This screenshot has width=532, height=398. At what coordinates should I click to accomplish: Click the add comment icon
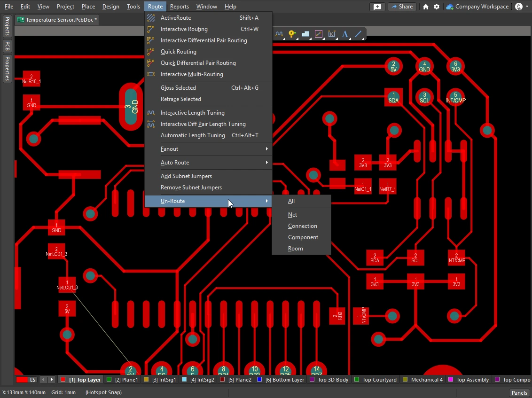[x=377, y=7]
